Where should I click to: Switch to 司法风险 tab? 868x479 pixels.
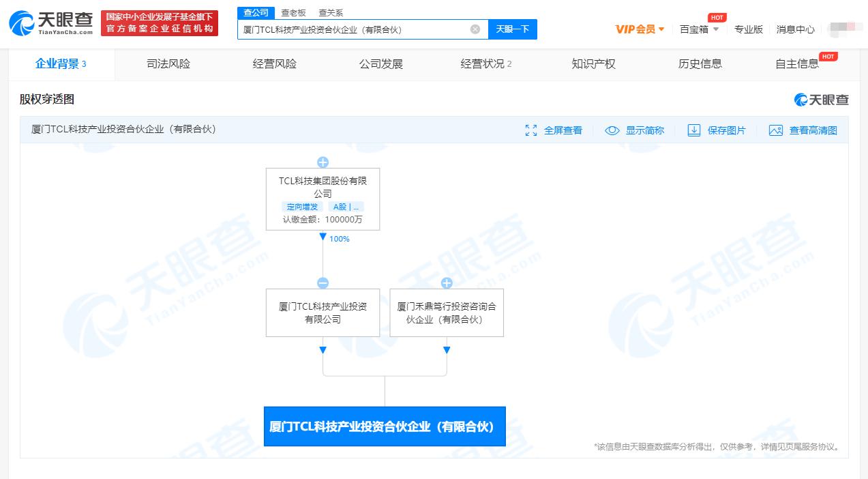click(168, 64)
